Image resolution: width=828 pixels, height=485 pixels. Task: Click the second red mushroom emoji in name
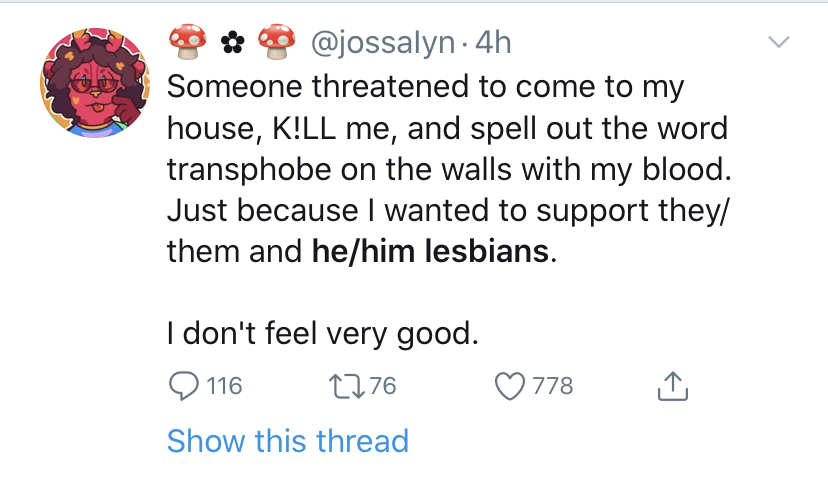pyautogui.click(x=277, y=42)
